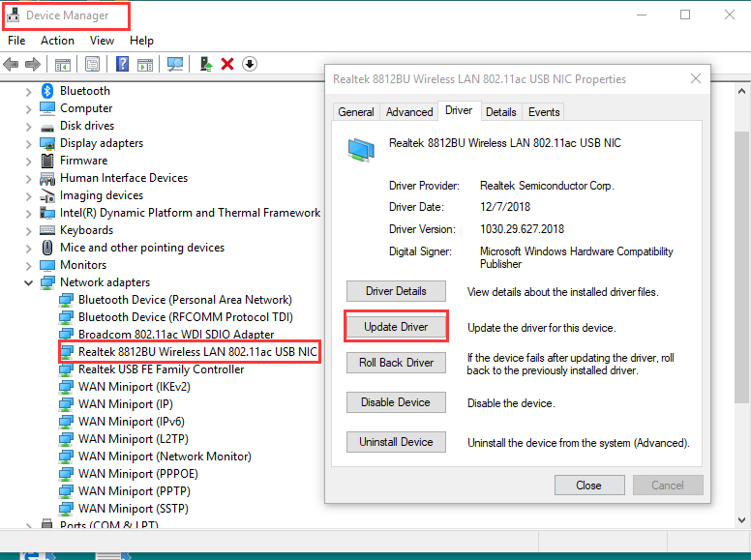
Task: Click network device icon in Properties dialog
Action: pyautogui.click(x=361, y=150)
